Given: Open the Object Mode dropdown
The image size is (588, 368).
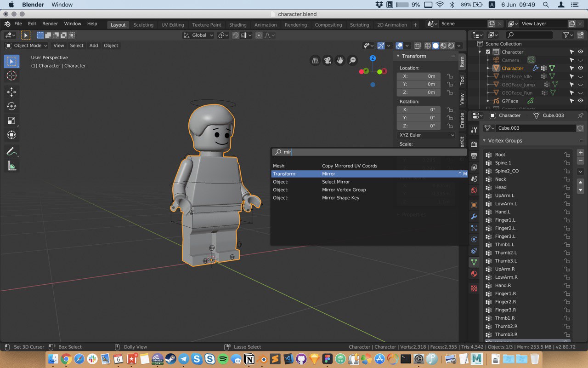Looking at the screenshot, I should click(x=27, y=46).
